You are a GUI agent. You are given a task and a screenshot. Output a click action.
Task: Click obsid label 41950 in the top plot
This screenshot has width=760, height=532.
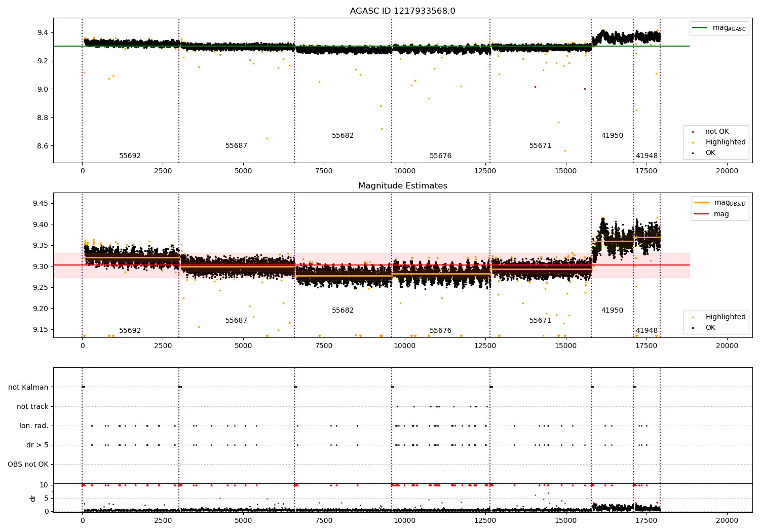(612, 136)
